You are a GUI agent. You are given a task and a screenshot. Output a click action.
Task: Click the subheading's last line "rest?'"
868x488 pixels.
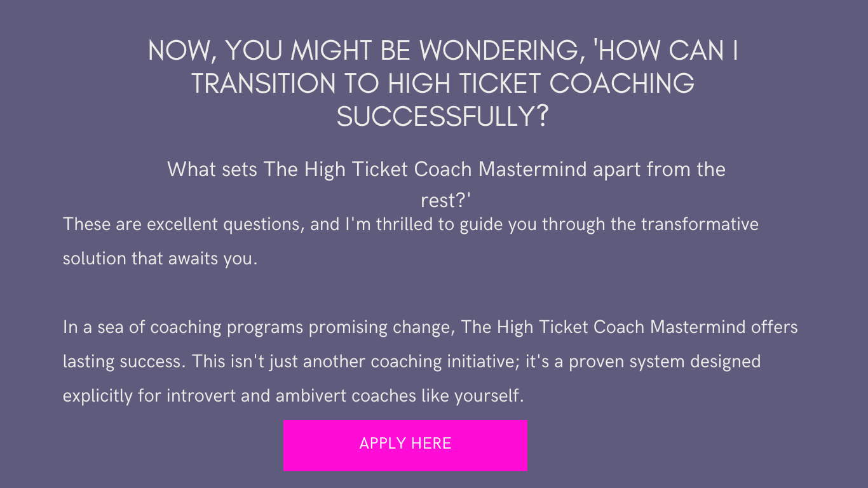pyautogui.click(x=445, y=200)
